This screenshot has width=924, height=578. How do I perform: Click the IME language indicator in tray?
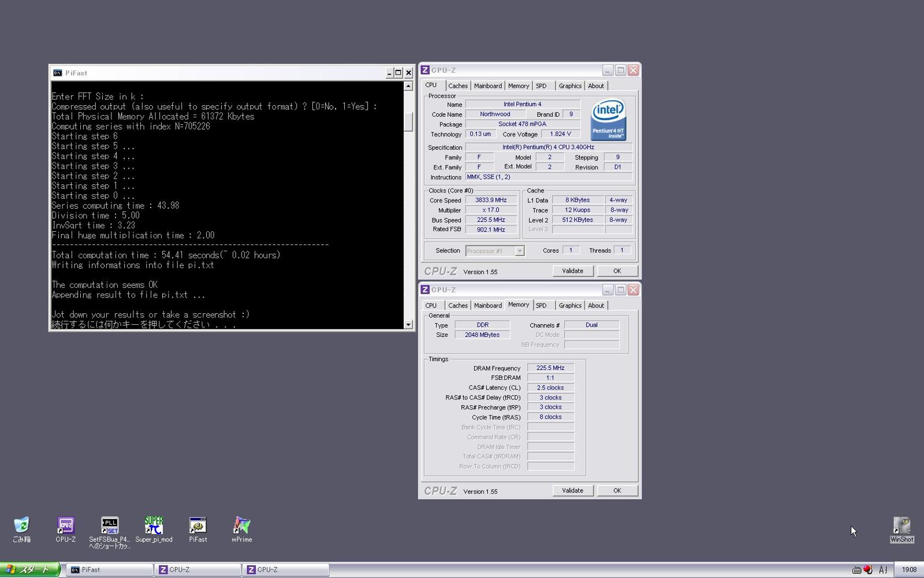883,570
